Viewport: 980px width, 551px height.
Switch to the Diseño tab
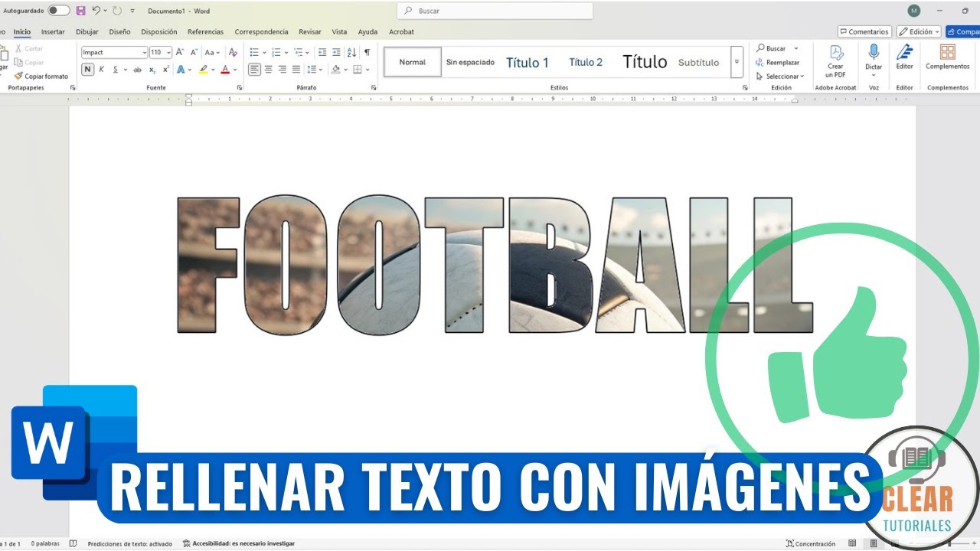(119, 32)
